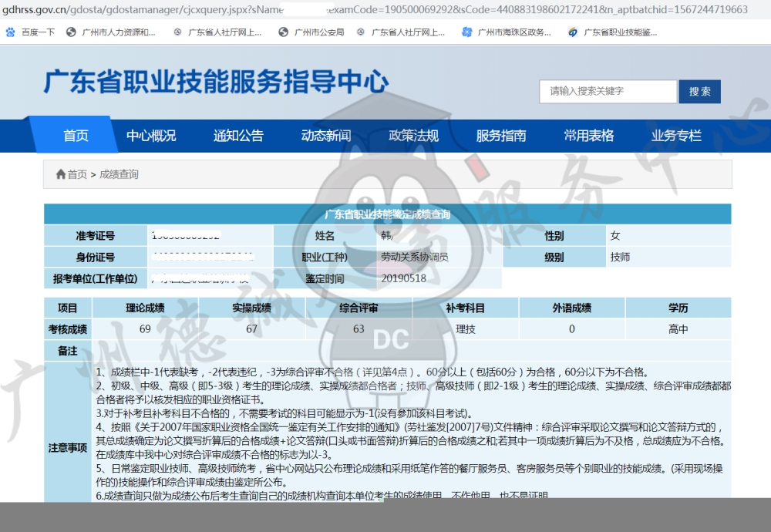Image resolution: width=771 pixels, height=532 pixels.
Task: Click the practical score 67
Action: point(252,329)
